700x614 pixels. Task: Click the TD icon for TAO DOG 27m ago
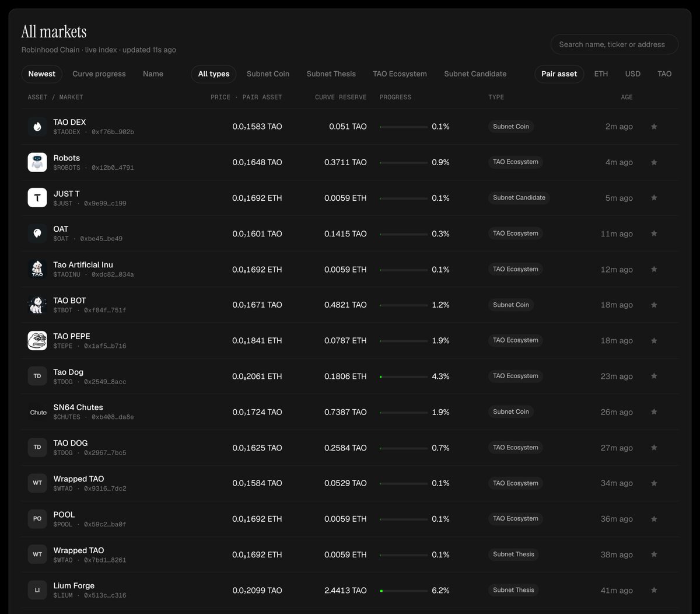[37, 448]
